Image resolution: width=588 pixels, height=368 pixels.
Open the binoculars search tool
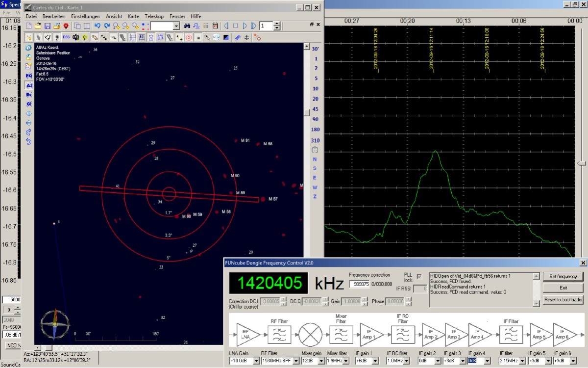(x=187, y=26)
